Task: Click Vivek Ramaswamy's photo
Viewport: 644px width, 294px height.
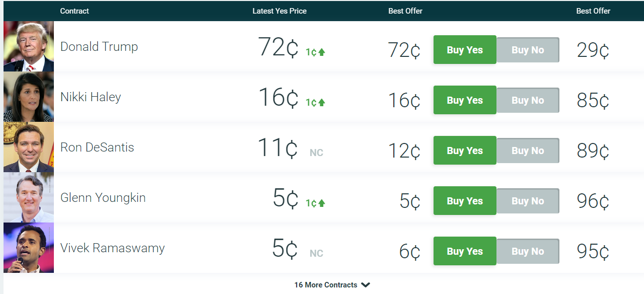Action: [x=29, y=248]
